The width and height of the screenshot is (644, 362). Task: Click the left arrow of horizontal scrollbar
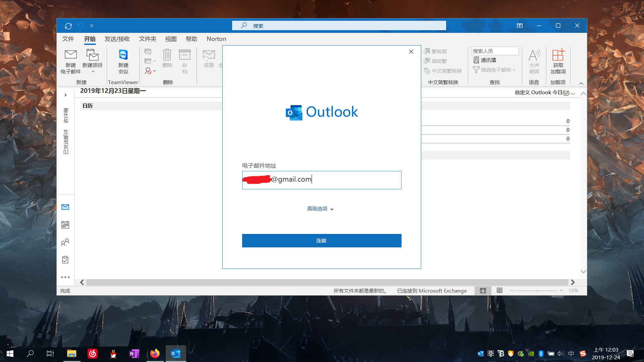[82, 282]
